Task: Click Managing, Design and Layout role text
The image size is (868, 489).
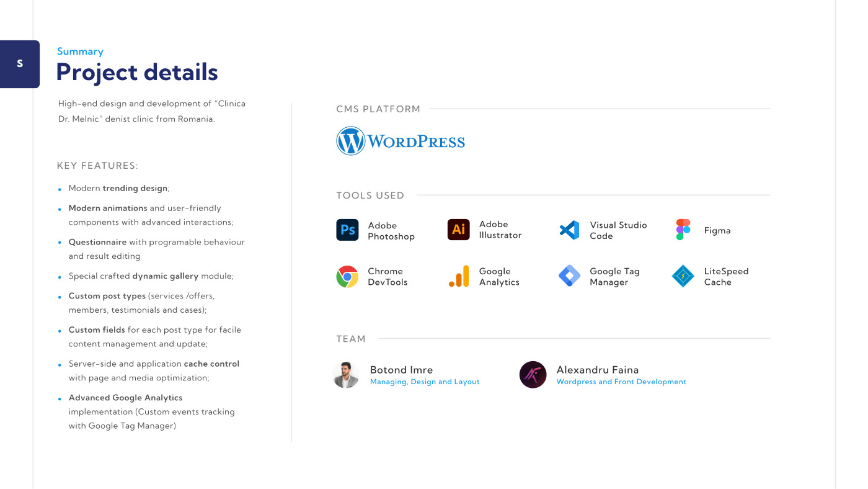Action: [x=425, y=382]
